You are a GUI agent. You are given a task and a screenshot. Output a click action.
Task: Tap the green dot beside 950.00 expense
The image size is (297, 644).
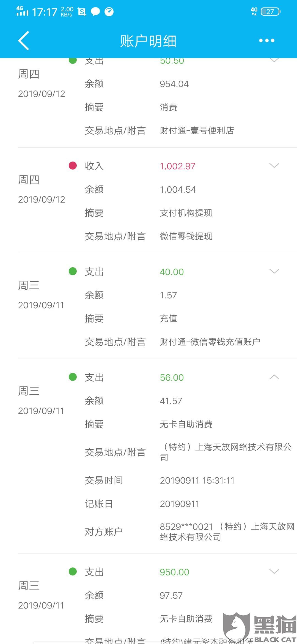tap(73, 571)
